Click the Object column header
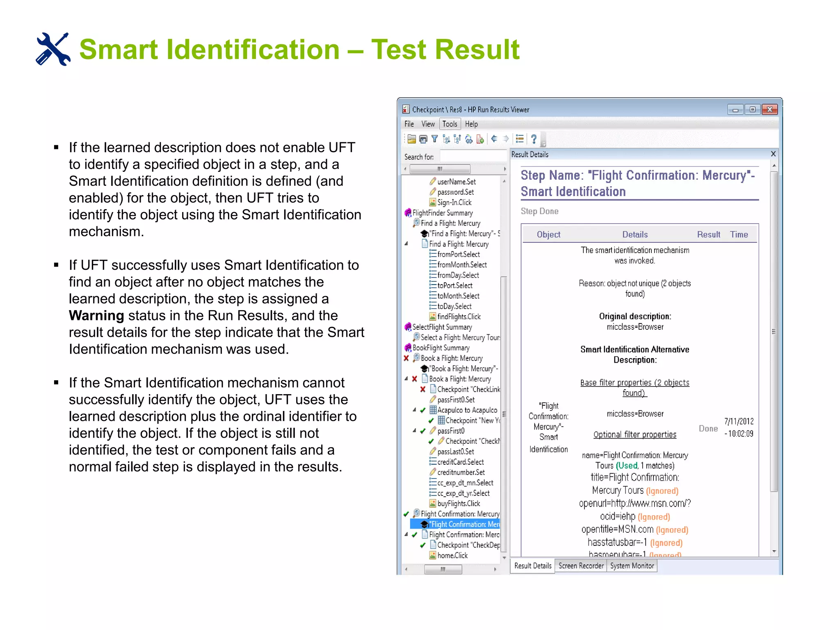The image size is (840, 630). (x=548, y=234)
